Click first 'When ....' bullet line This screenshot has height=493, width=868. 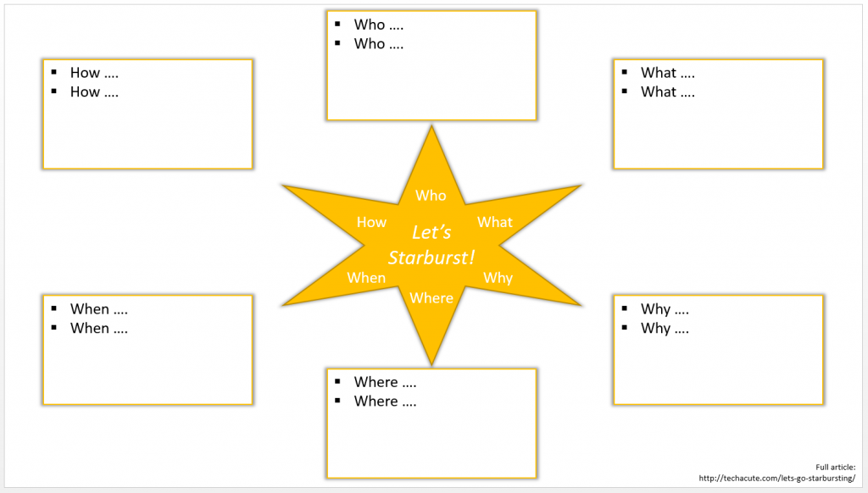click(98, 309)
